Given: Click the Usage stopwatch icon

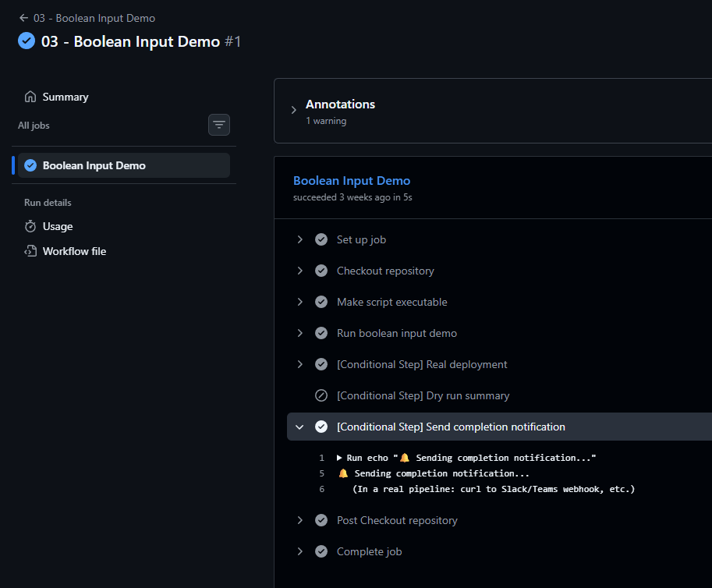Looking at the screenshot, I should pyautogui.click(x=30, y=226).
